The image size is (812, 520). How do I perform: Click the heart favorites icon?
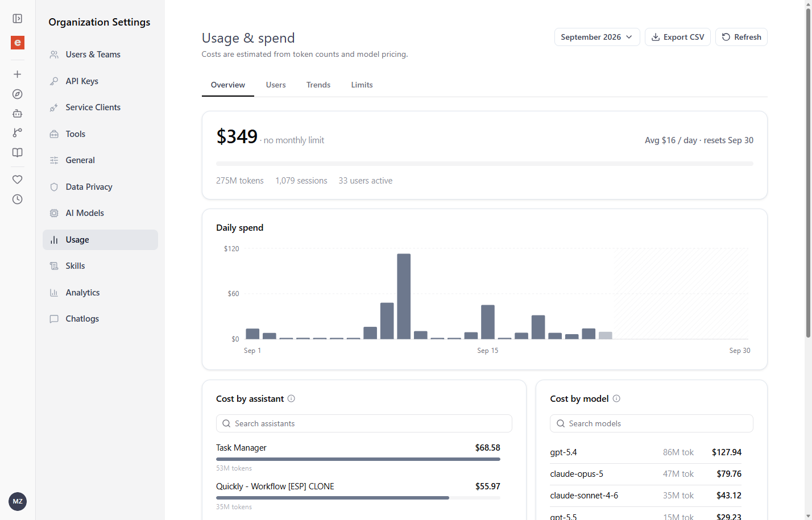click(x=18, y=180)
